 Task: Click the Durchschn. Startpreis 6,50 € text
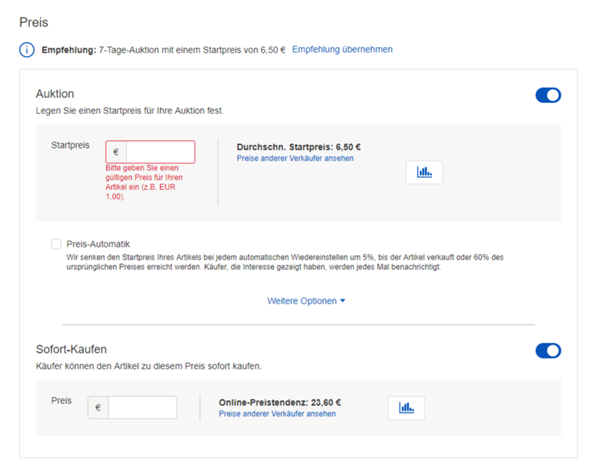(299, 147)
